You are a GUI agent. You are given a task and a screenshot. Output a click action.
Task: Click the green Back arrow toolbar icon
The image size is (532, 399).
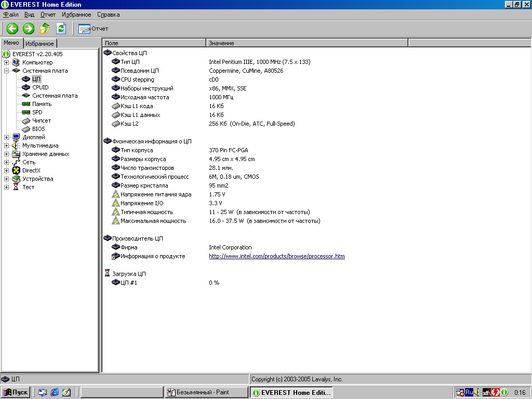[12, 29]
